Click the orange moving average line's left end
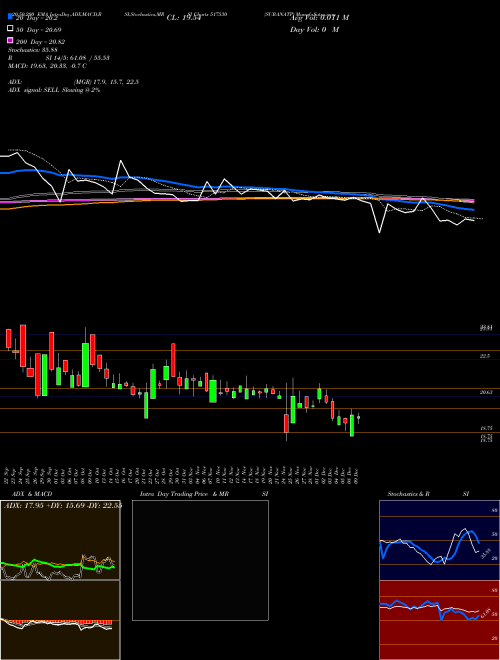Screen dimensions: 500x660 (5, 208)
